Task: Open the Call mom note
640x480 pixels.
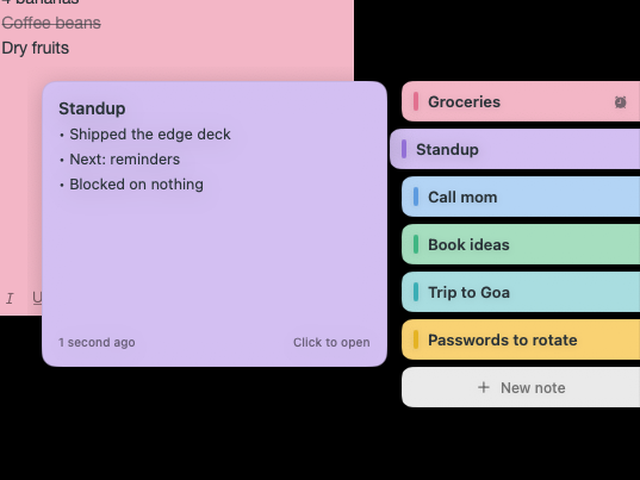Action: tap(521, 197)
